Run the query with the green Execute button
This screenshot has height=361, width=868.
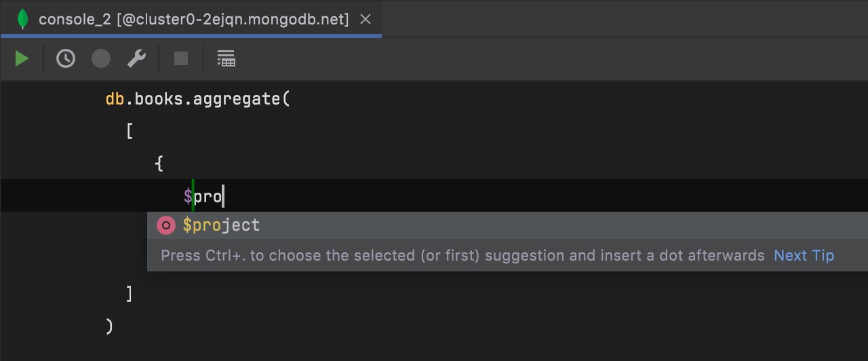point(22,59)
